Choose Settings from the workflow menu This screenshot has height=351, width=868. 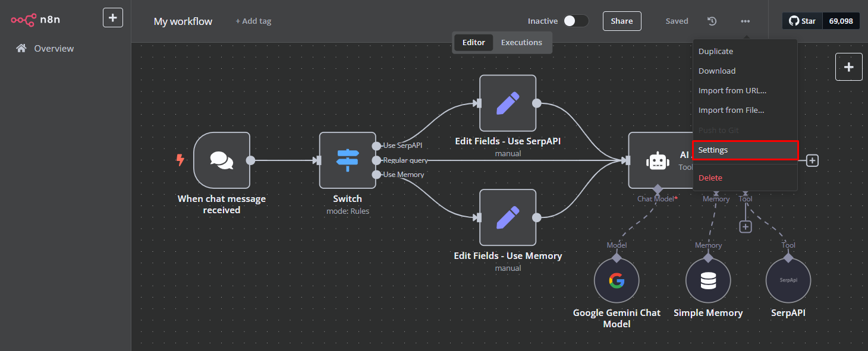[745, 150]
